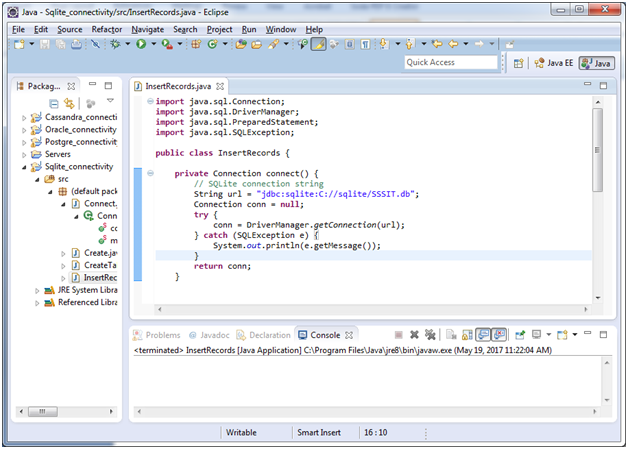Image resolution: width=628 pixels, height=449 pixels.
Task: Expand the JRE System Library node
Action: 37,291
